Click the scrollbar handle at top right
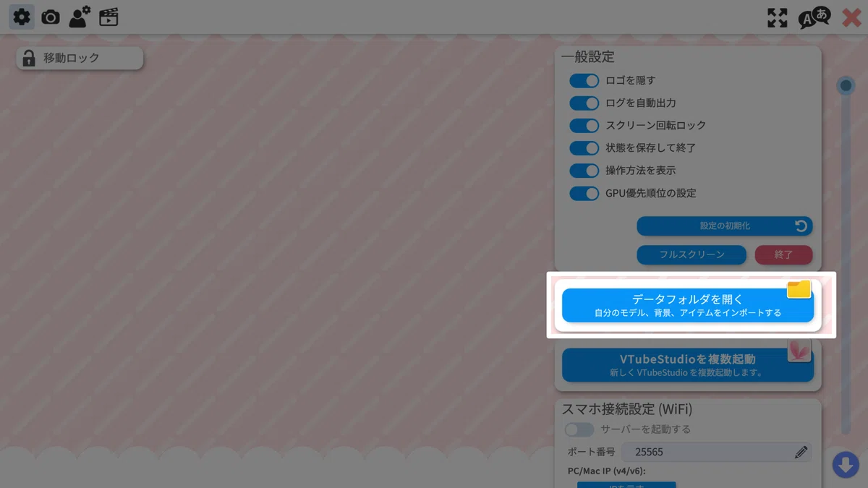Image resolution: width=868 pixels, height=488 pixels. 846,86
